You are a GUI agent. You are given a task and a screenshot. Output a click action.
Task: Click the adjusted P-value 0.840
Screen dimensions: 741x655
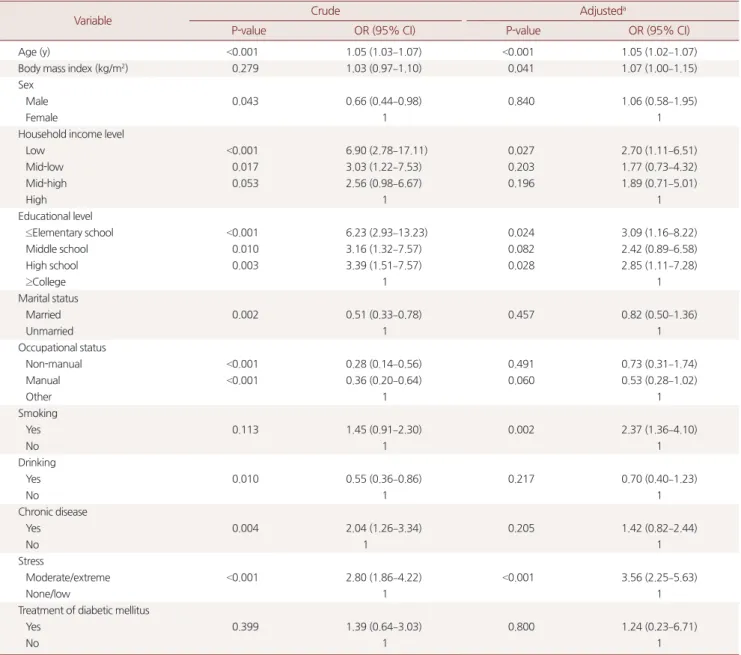521,101
